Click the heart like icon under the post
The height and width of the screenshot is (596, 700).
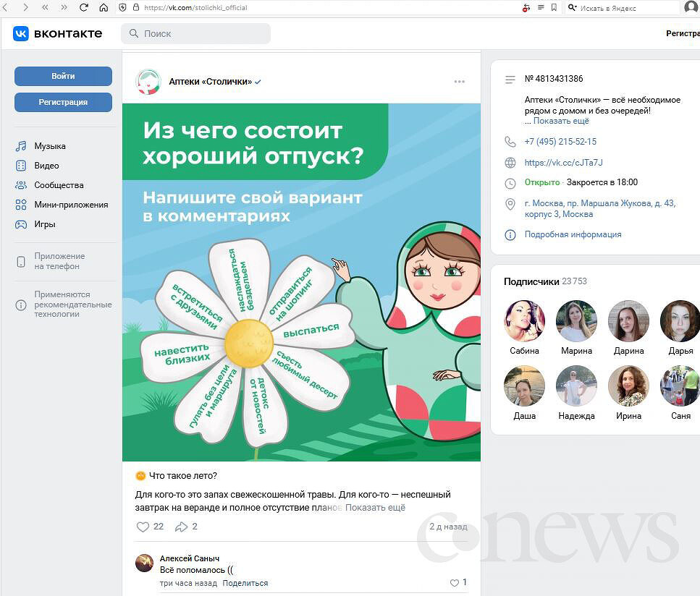[143, 527]
